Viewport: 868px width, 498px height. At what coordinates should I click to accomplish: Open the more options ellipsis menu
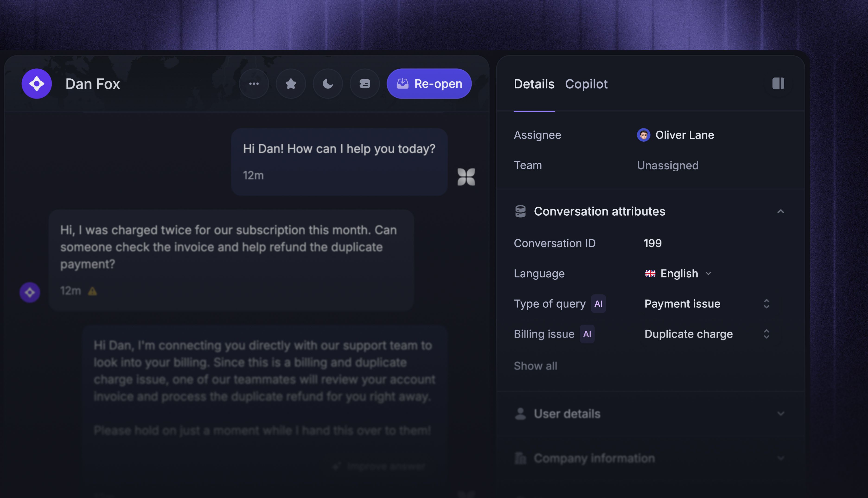point(254,84)
